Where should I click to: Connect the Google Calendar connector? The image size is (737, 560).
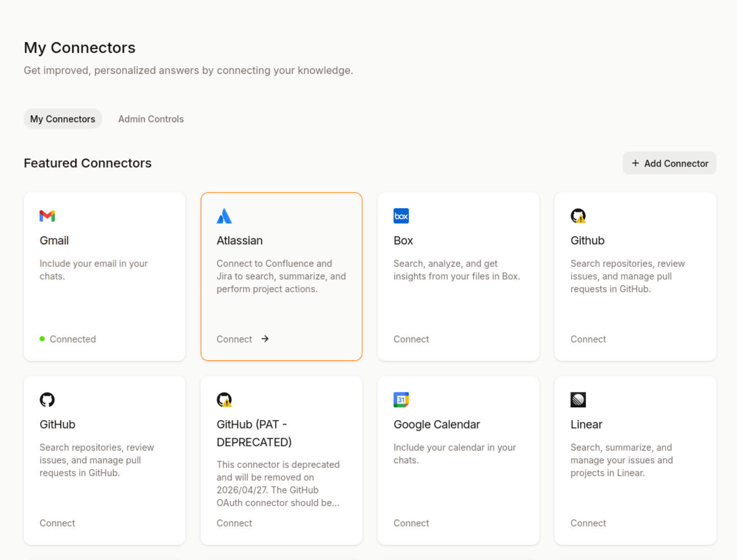(x=411, y=523)
